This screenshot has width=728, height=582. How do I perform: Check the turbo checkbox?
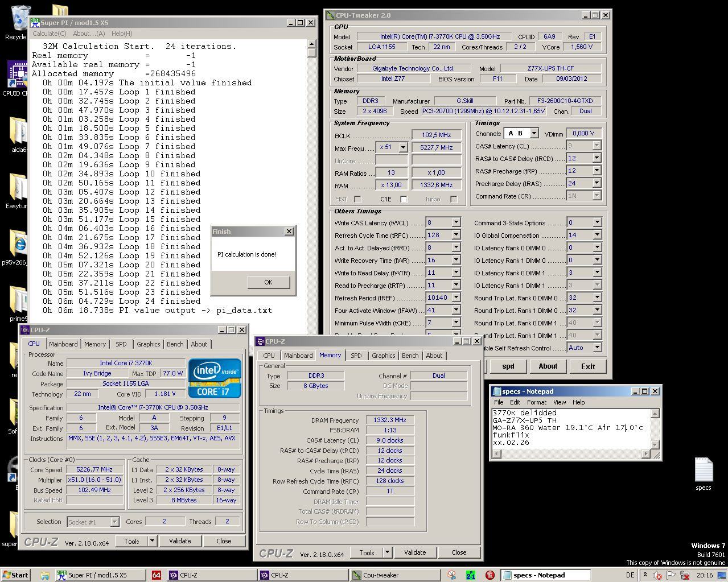click(454, 199)
